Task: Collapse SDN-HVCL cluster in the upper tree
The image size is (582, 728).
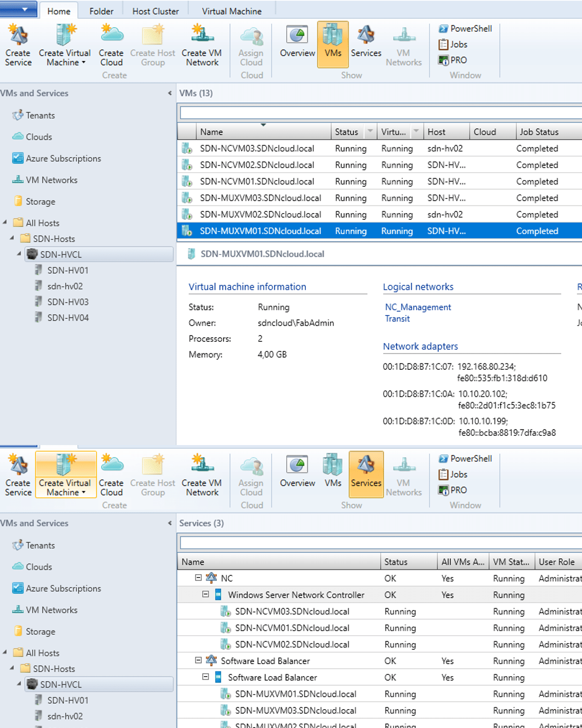Action: pyautogui.click(x=19, y=254)
